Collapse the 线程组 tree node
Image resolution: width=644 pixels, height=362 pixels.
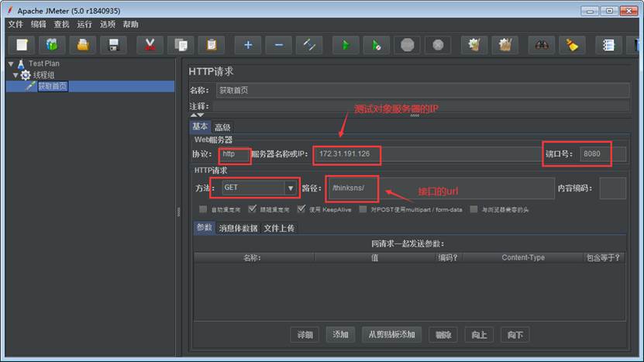click(15, 74)
